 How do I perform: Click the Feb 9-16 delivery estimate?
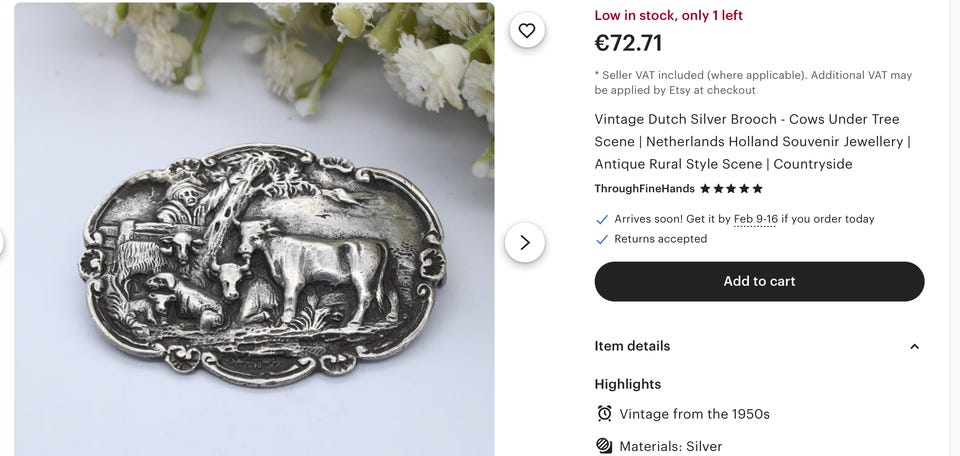pyautogui.click(x=755, y=219)
